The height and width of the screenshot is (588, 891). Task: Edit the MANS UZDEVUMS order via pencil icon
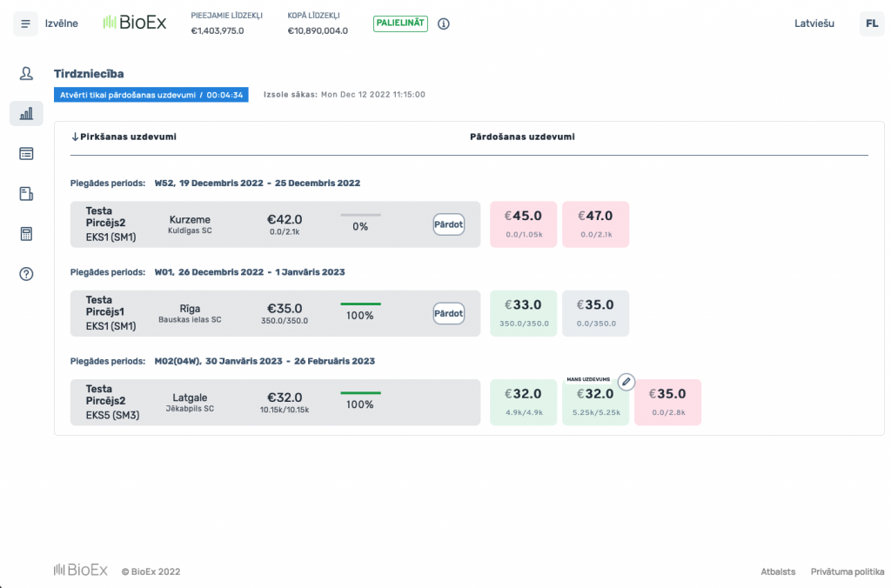click(x=627, y=381)
